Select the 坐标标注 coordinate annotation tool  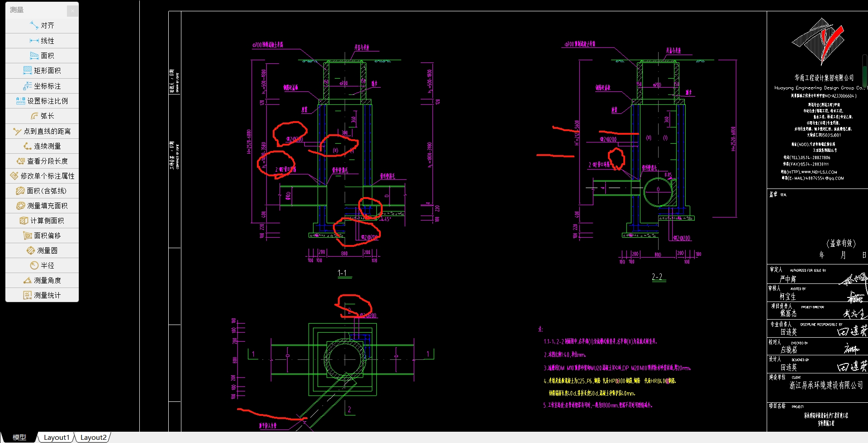[42, 86]
